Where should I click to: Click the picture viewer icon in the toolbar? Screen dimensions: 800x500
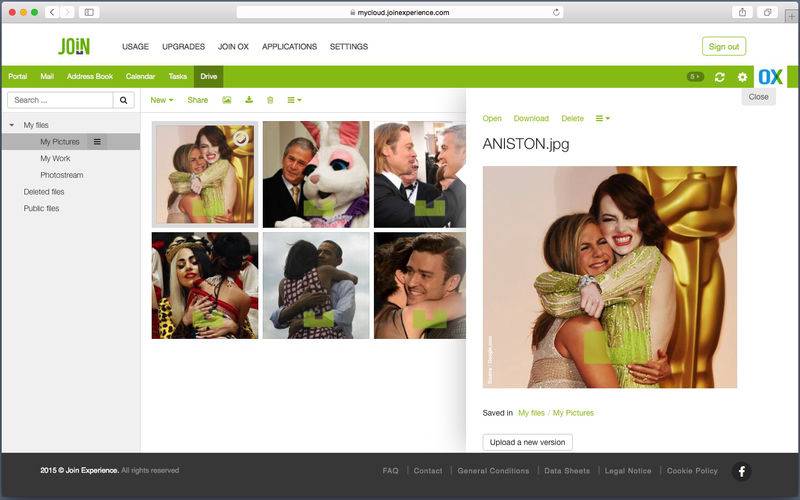pos(227,100)
